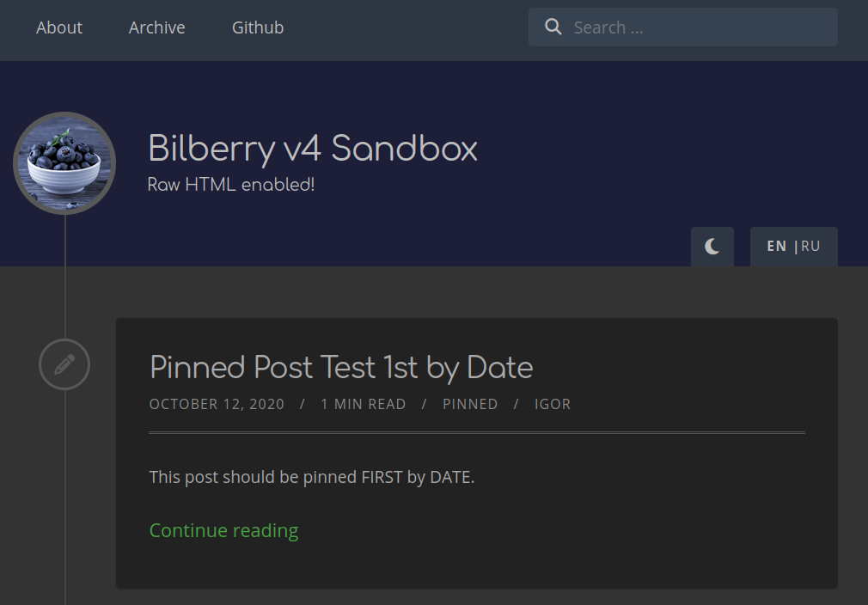Open the About page

[x=59, y=27]
